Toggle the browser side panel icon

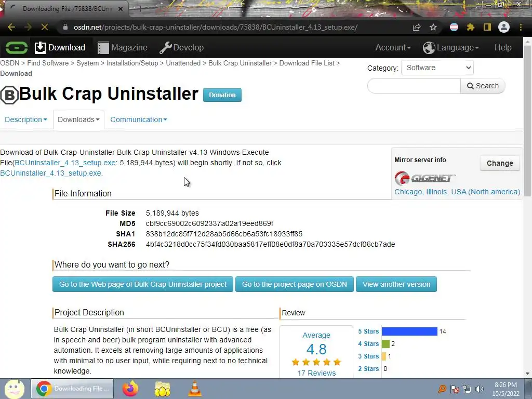[x=487, y=27]
